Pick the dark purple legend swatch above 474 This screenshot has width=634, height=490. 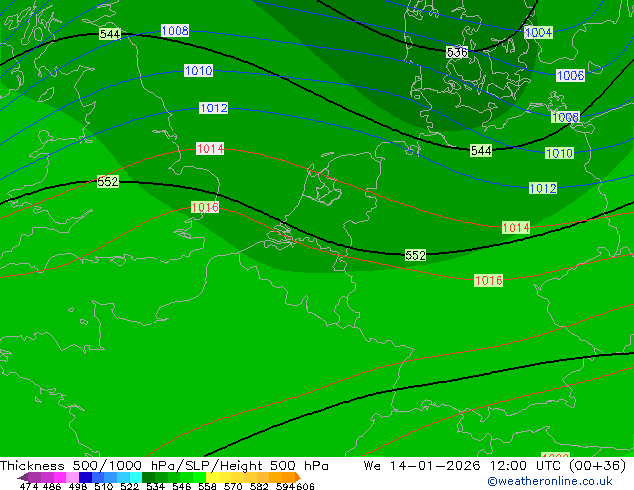pyautogui.click(x=34, y=477)
